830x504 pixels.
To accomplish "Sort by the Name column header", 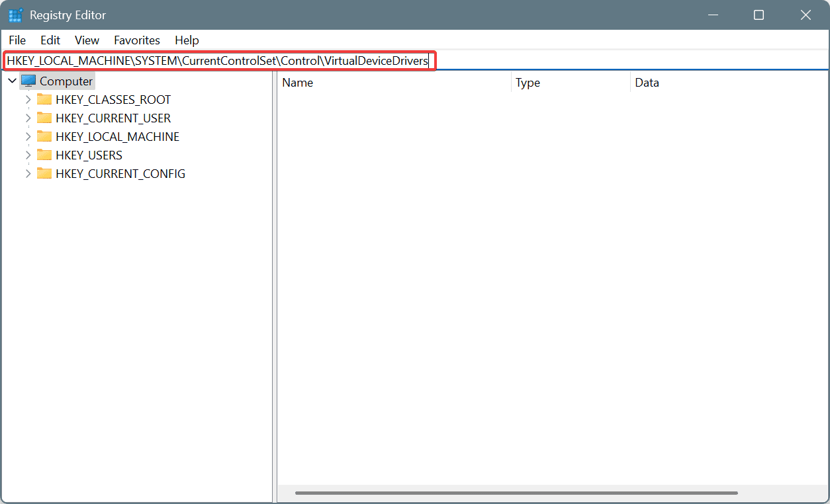I will (394, 83).
